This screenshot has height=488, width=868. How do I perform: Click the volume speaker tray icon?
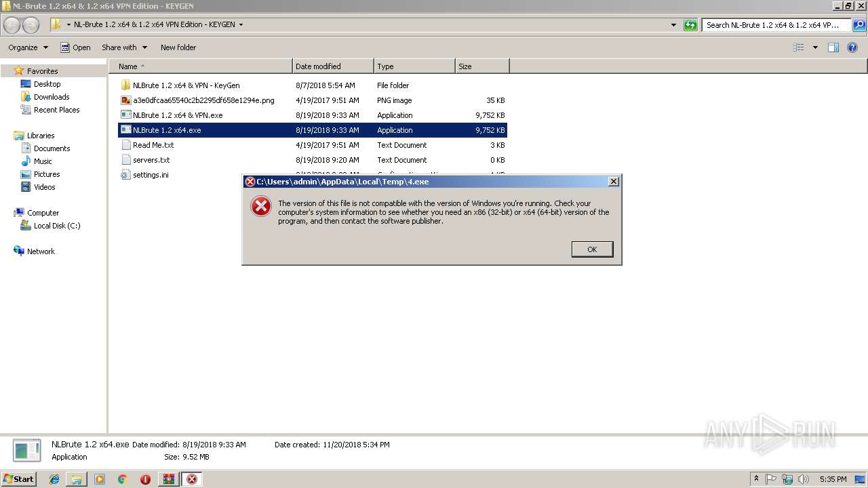tap(804, 479)
